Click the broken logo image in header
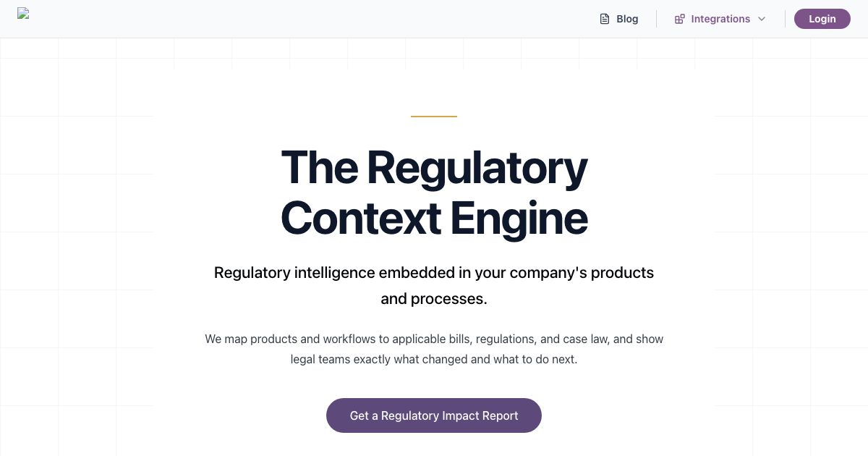The width and height of the screenshot is (868, 456). [23, 13]
